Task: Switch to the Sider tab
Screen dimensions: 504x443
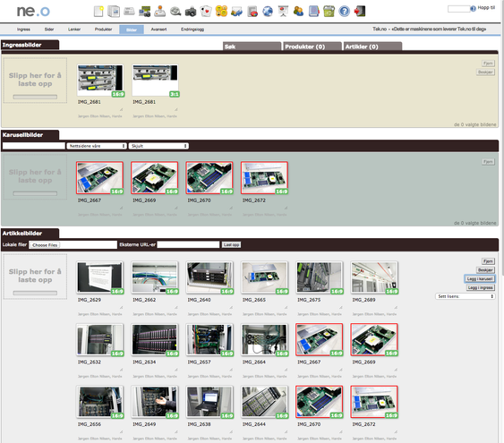Action: [x=49, y=30]
